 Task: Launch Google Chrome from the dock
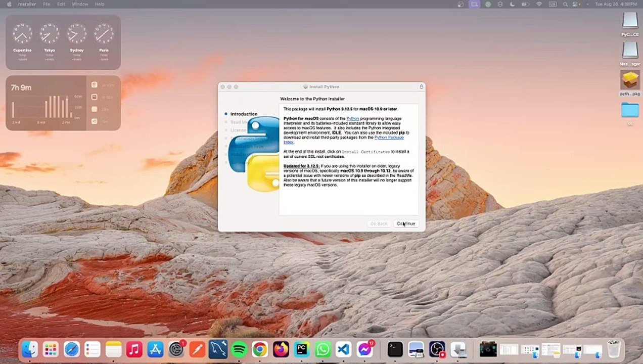pos(260,349)
